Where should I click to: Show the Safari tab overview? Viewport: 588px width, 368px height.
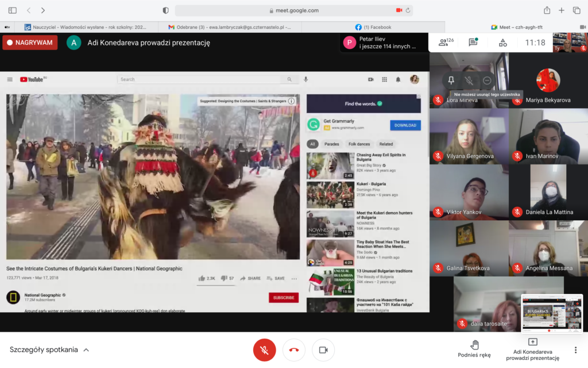[x=576, y=10]
